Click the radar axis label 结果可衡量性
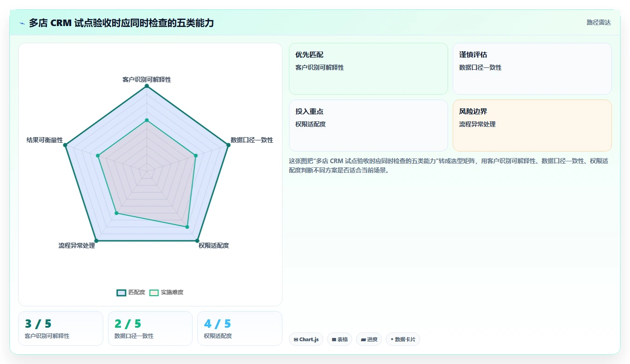 point(45,140)
